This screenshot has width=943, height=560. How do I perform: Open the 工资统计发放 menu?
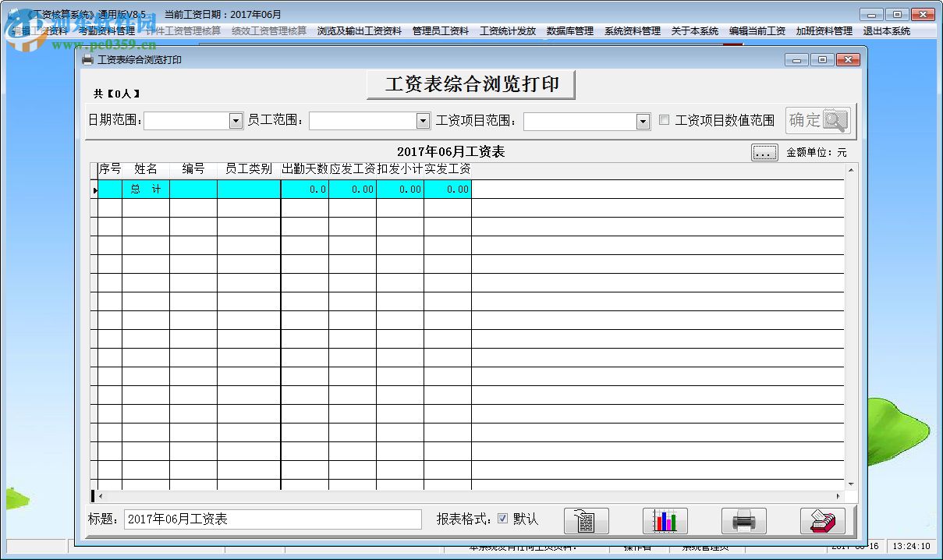508,31
